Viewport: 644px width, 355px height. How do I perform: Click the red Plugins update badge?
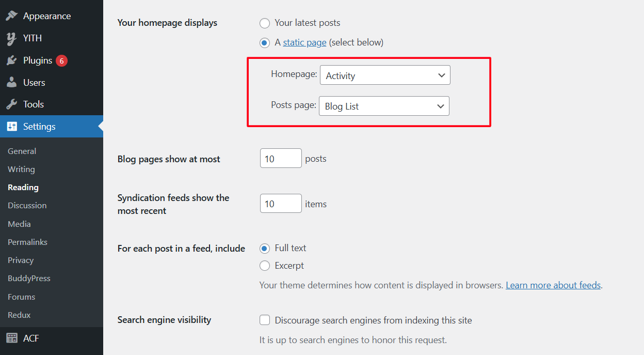click(x=61, y=60)
